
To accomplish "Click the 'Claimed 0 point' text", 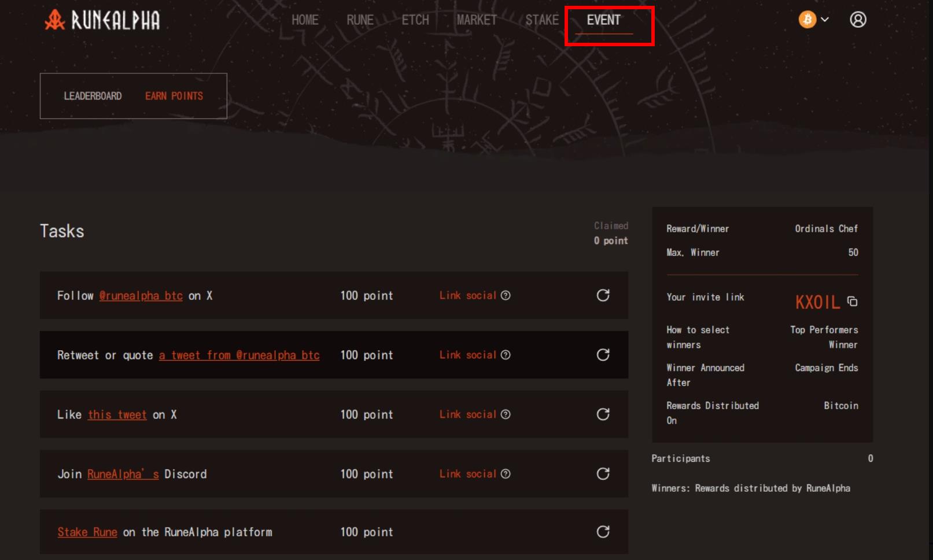I will pyautogui.click(x=611, y=233).
